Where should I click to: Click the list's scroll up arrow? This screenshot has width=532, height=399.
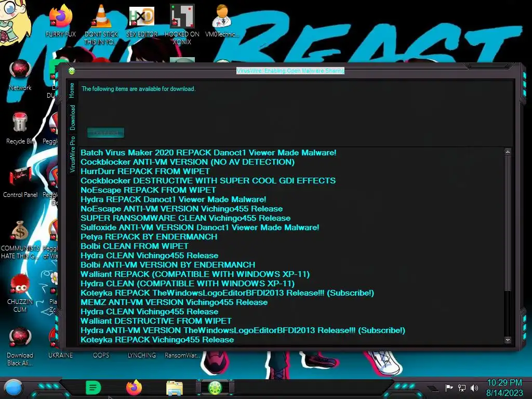508,152
